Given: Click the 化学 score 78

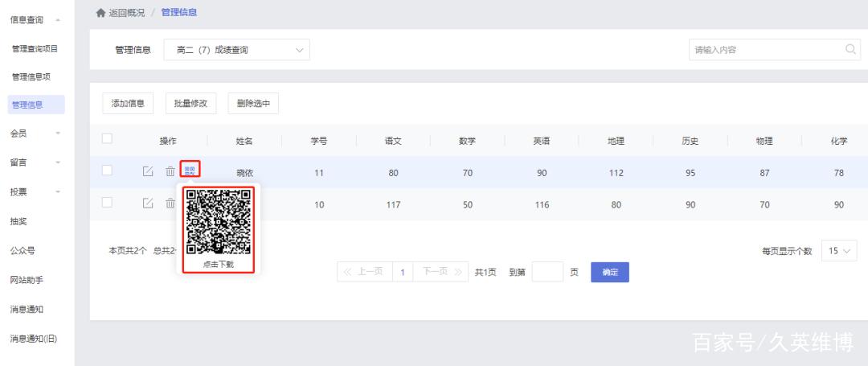Looking at the screenshot, I should point(839,173).
